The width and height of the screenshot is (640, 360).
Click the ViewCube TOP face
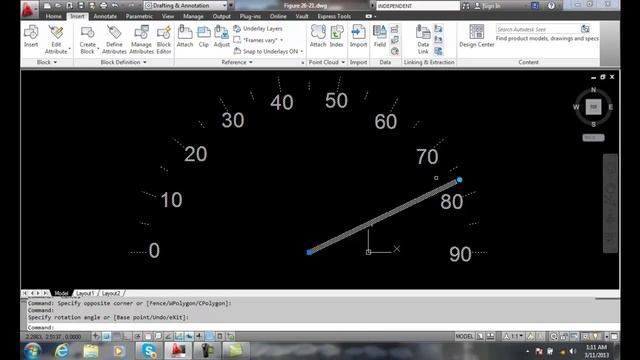[x=593, y=107]
